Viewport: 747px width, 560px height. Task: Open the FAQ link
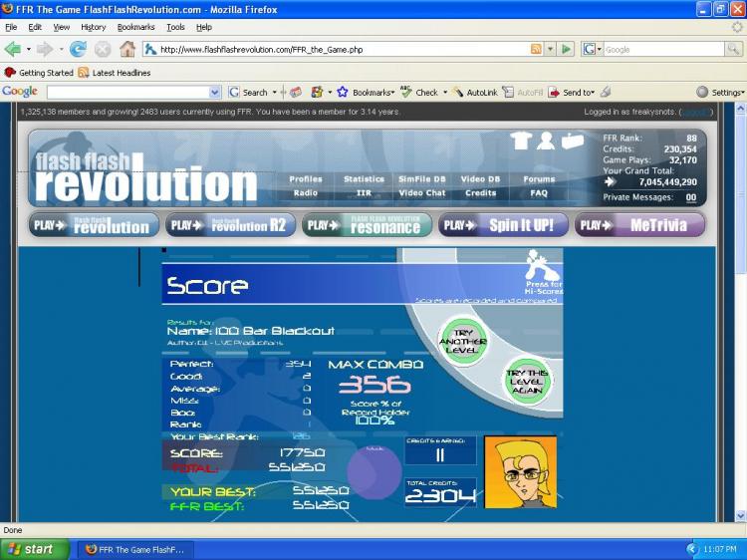pyautogui.click(x=539, y=193)
